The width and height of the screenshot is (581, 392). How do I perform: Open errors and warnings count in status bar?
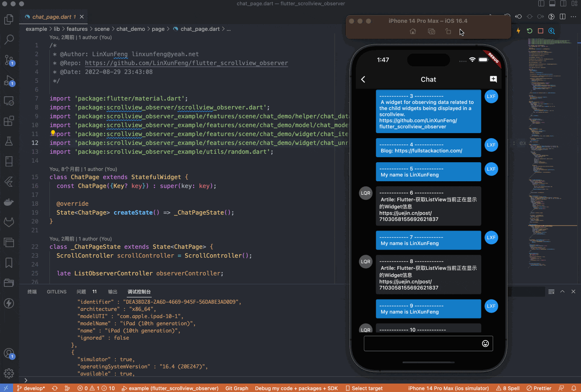click(96, 388)
